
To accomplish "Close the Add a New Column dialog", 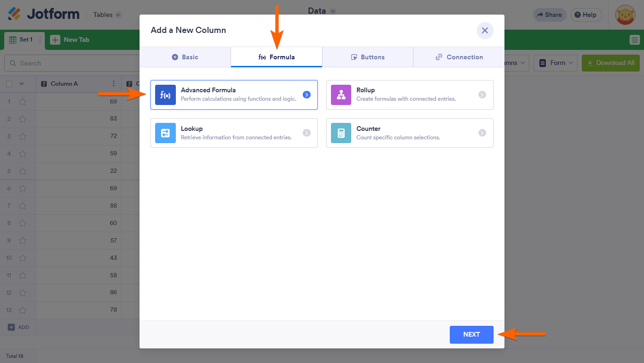I will [x=485, y=31].
